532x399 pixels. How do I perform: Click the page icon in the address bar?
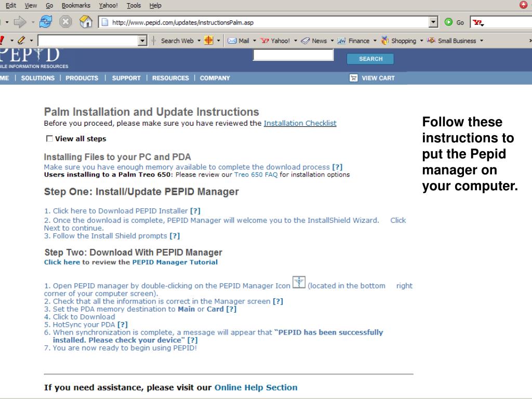(x=105, y=22)
